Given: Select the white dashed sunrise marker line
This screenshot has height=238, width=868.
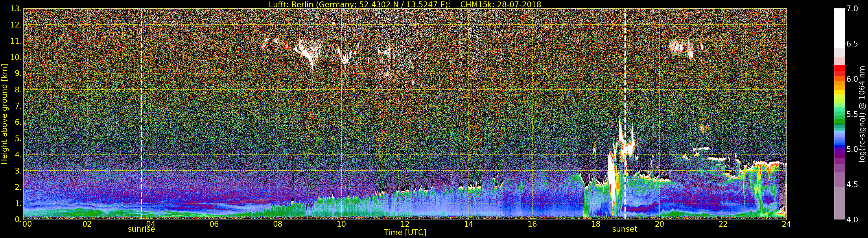Looking at the screenshot, I should point(141,114).
